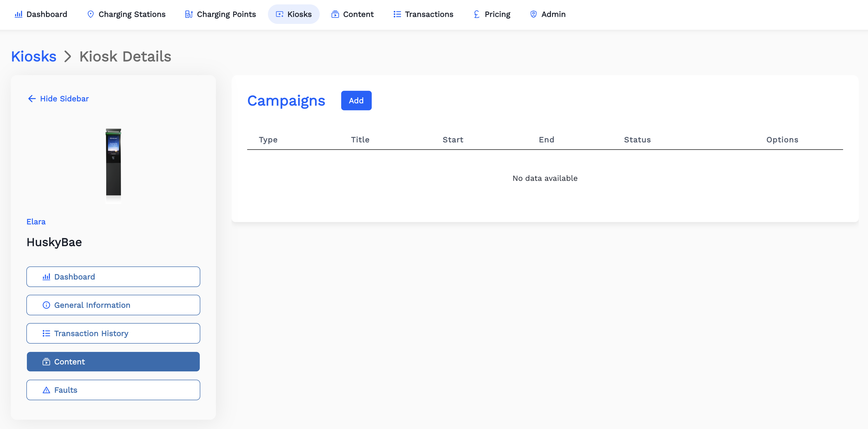Click the Status column header

(x=637, y=140)
